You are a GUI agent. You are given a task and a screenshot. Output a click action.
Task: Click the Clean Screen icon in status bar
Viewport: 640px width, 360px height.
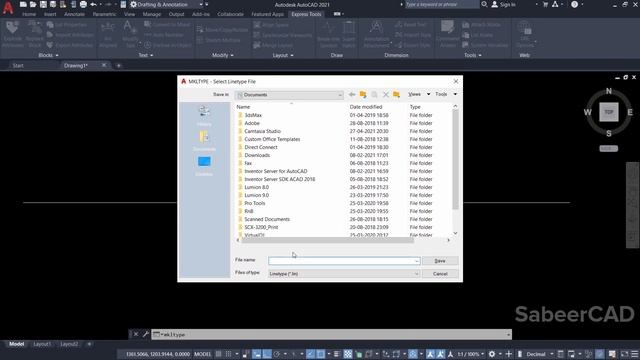[x=624, y=354]
